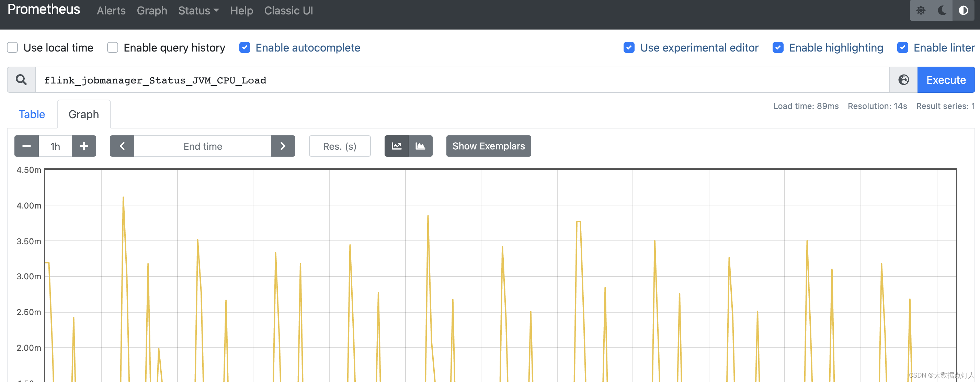The height and width of the screenshot is (382, 980).
Task: Click the search magnifier icon
Action: point(21,80)
